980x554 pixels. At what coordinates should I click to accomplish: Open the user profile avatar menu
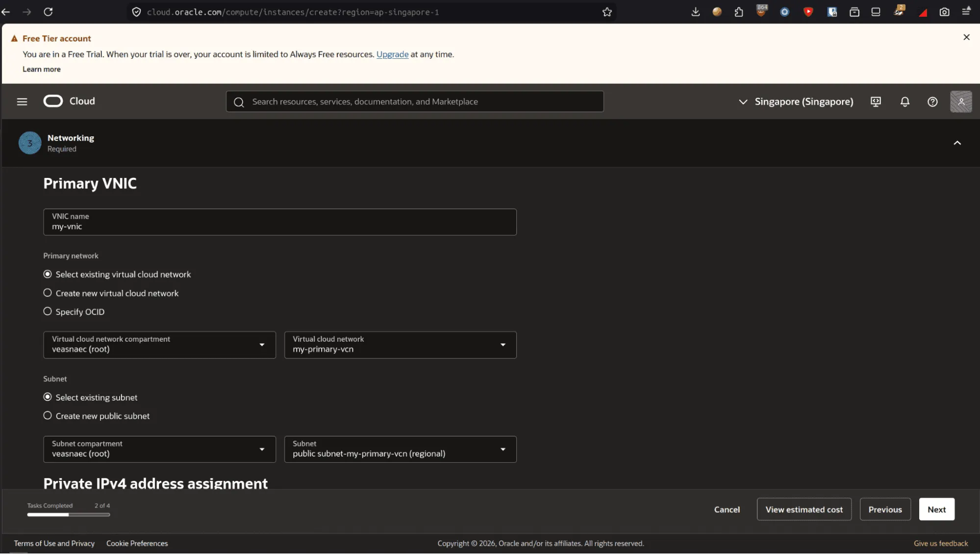(961, 101)
